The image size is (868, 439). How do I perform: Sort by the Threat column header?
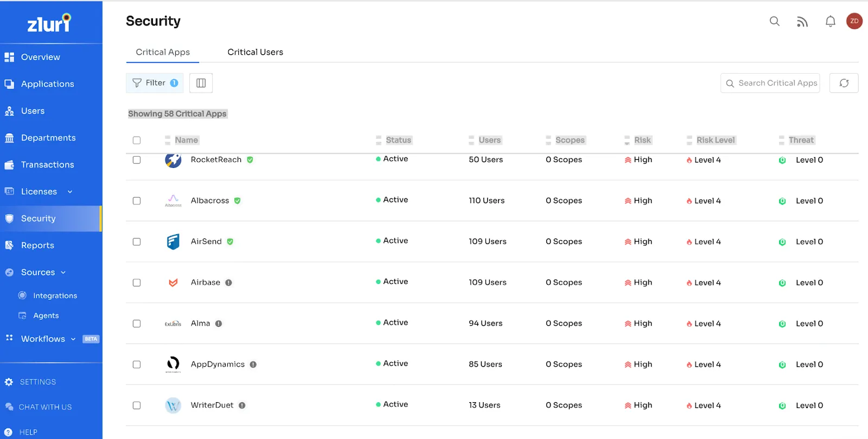click(x=801, y=140)
